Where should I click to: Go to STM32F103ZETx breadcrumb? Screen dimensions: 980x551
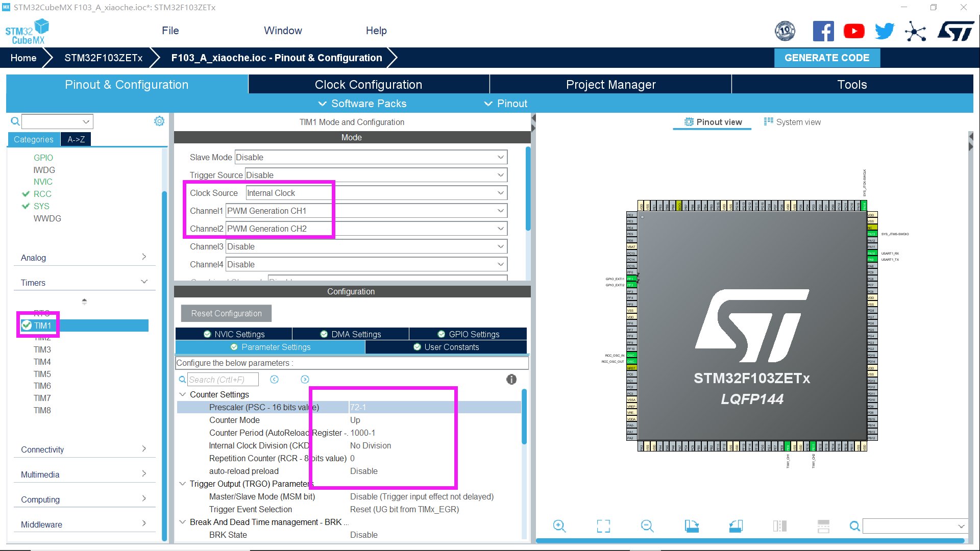pos(103,58)
